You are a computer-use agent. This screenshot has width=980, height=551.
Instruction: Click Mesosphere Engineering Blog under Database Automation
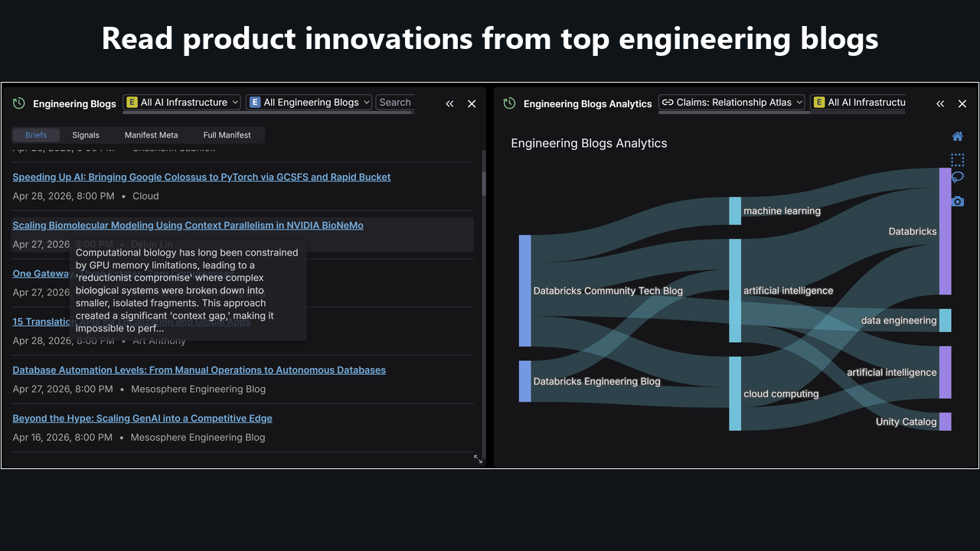click(x=198, y=390)
